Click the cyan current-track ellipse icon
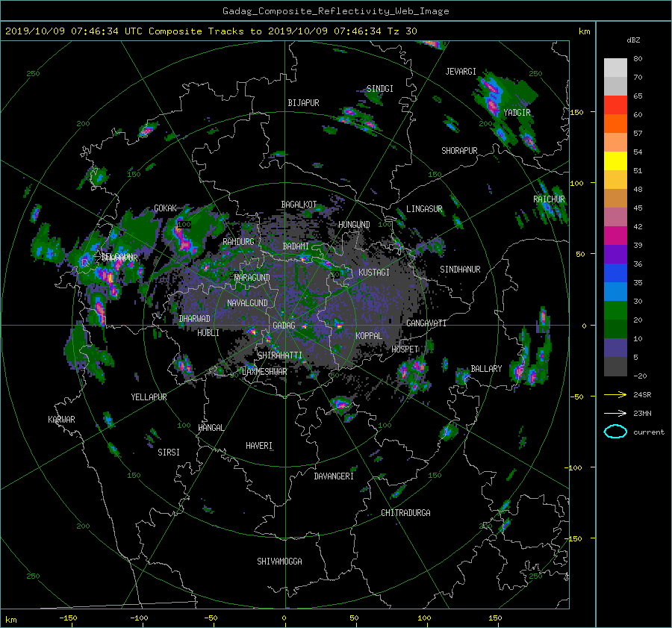This screenshot has height=628, width=672. click(x=615, y=432)
